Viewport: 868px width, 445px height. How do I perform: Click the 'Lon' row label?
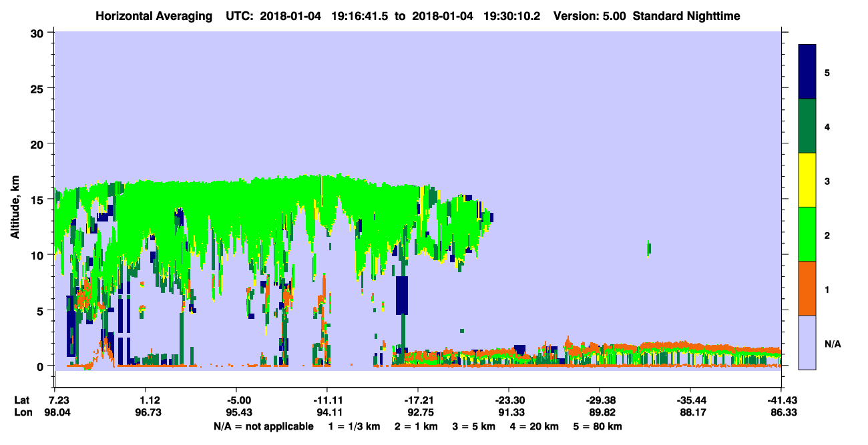pos(22,412)
